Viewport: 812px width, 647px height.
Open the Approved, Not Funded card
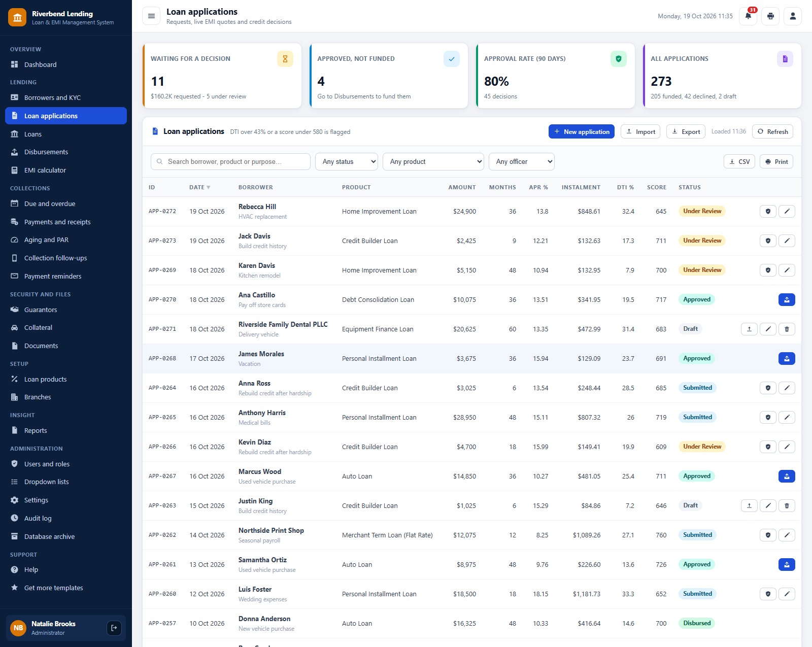coord(389,76)
